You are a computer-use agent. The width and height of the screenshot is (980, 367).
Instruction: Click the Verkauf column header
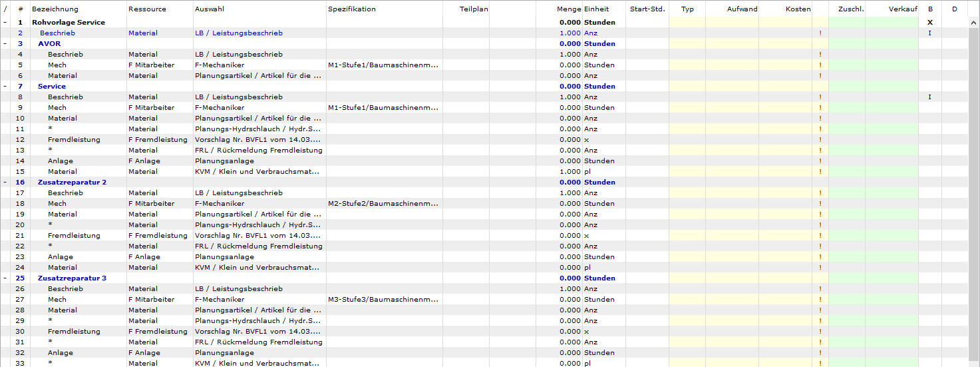click(x=902, y=9)
